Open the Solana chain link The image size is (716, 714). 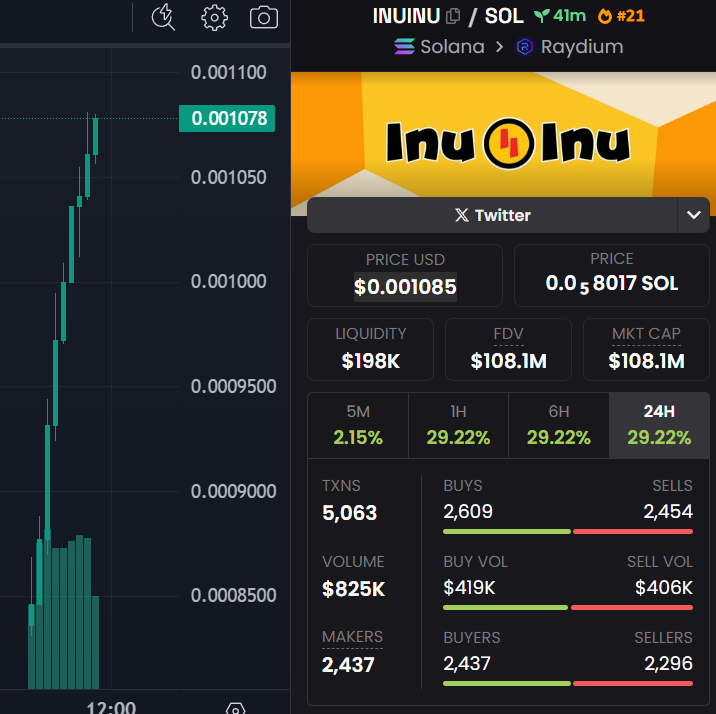[439, 47]
